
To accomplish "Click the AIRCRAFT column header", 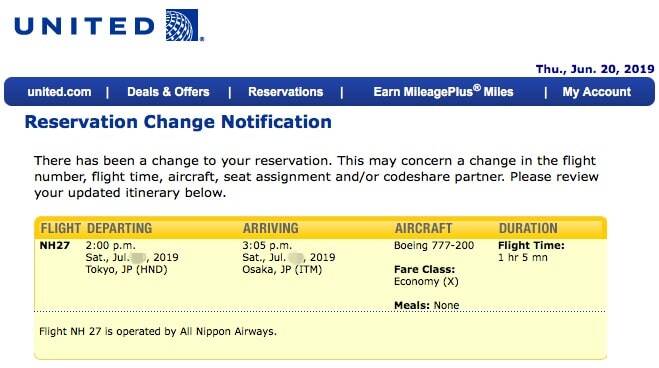I will pos(423,228).
